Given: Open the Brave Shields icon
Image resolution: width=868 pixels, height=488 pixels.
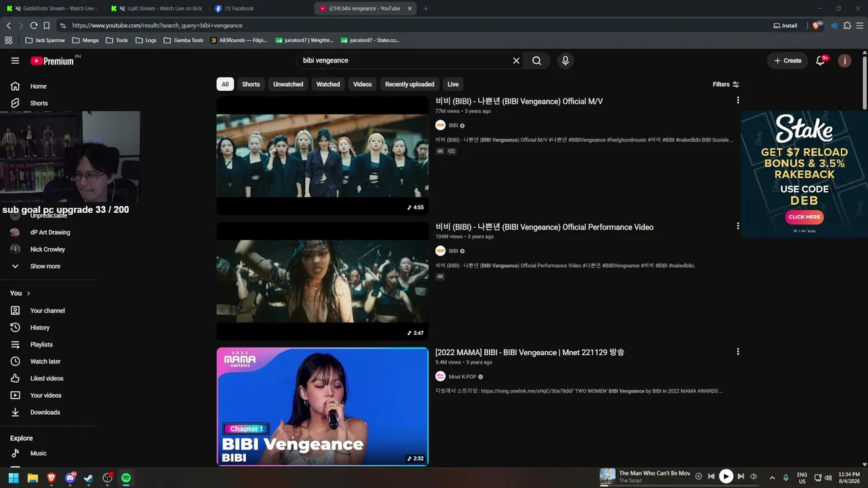Looking at the screenshot, I should (816, 25).
